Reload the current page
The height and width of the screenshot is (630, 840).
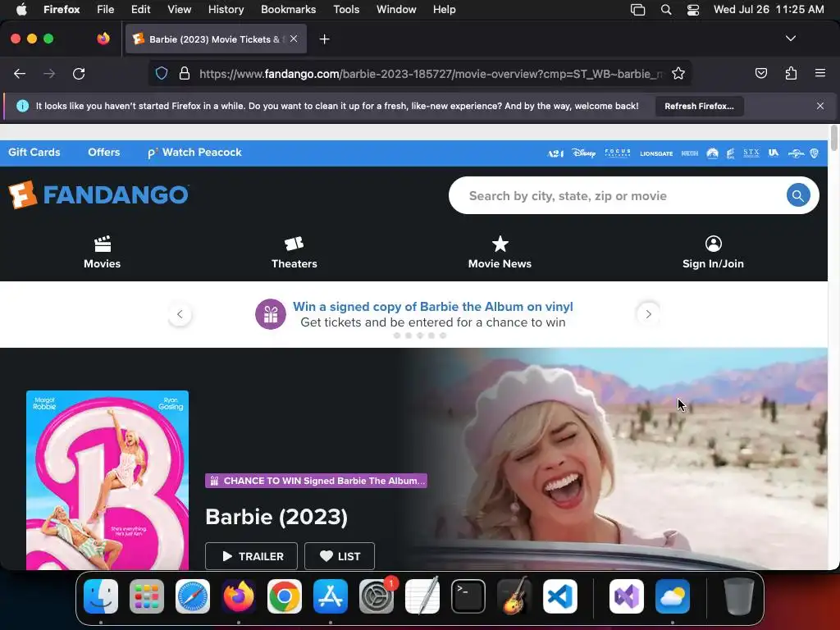79,73
